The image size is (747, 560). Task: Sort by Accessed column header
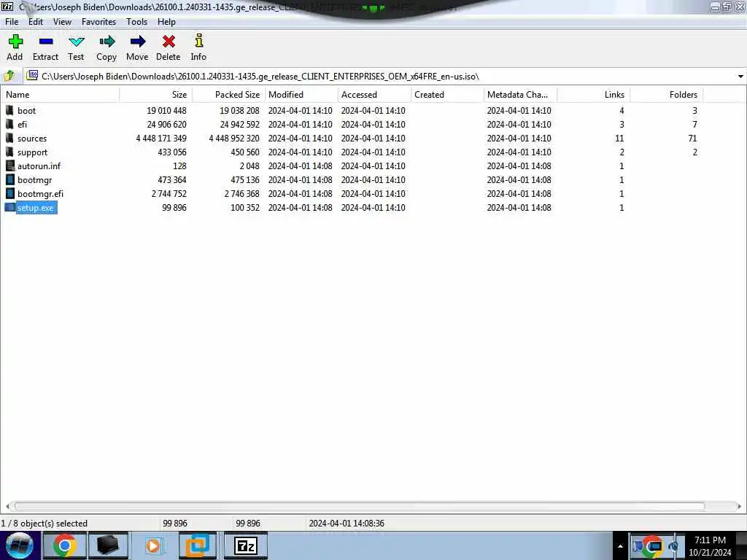tap(374, 95)
